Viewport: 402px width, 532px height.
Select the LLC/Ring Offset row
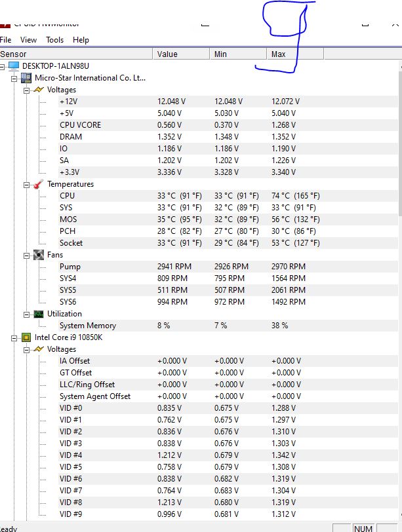tap(228, 385)
